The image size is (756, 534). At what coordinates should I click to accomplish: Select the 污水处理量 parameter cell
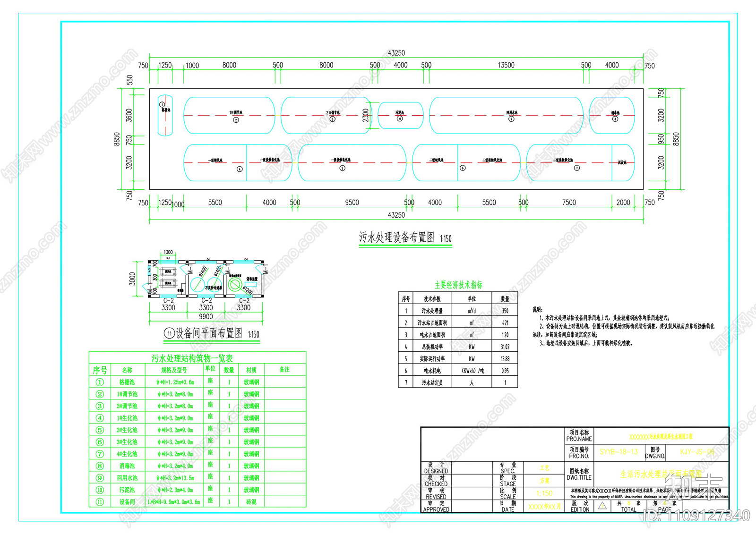click(x=432, y=311)
